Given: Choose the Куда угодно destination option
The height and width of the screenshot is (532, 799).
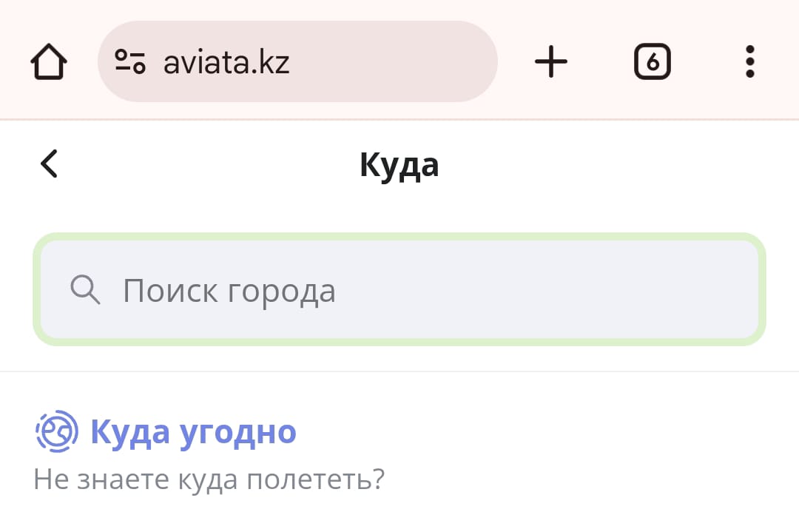Looking at the screenshot, I should click(194, 431).
